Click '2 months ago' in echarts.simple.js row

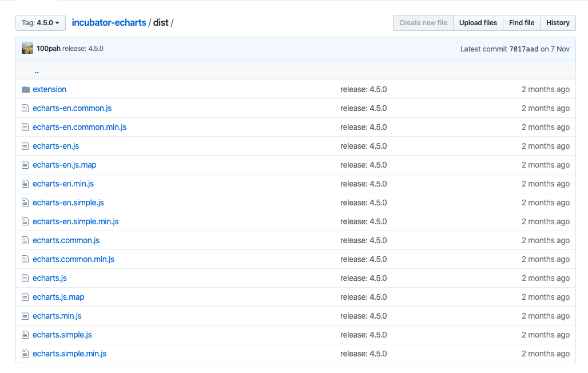tap(546, 335)
